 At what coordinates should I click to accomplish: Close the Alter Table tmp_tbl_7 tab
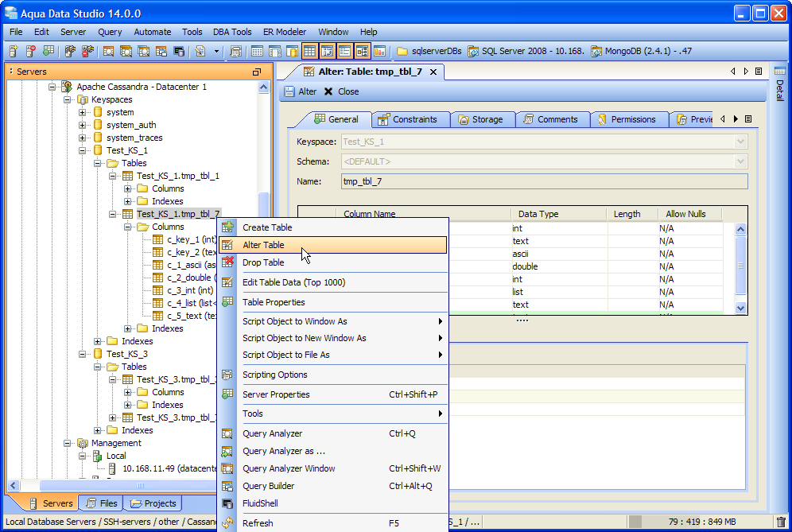click(433, 72)
